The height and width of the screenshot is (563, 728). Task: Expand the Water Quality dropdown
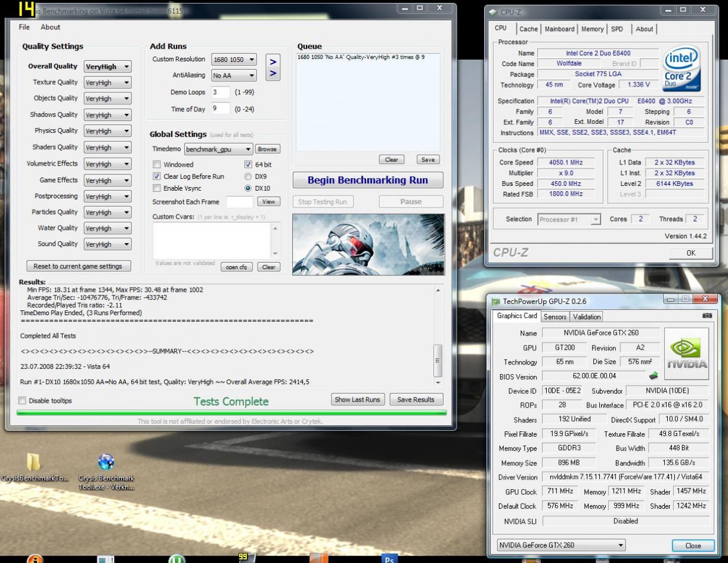click(x=107, y=228)
